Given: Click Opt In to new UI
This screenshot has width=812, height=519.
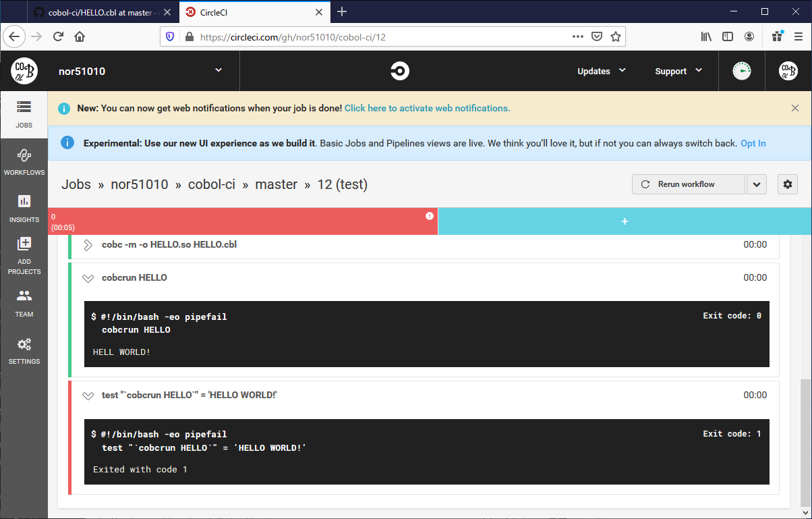Looking at the screenshot, I should coord(753,143).
